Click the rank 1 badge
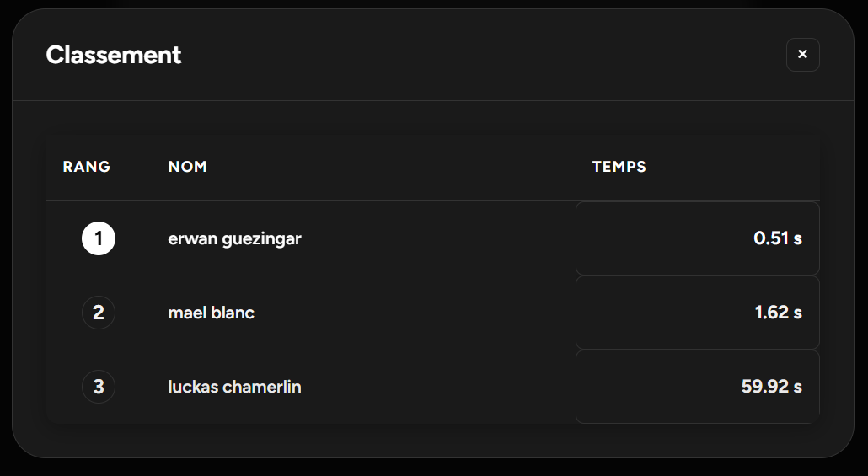The image size is (868, 476). (x=99, y=239)
